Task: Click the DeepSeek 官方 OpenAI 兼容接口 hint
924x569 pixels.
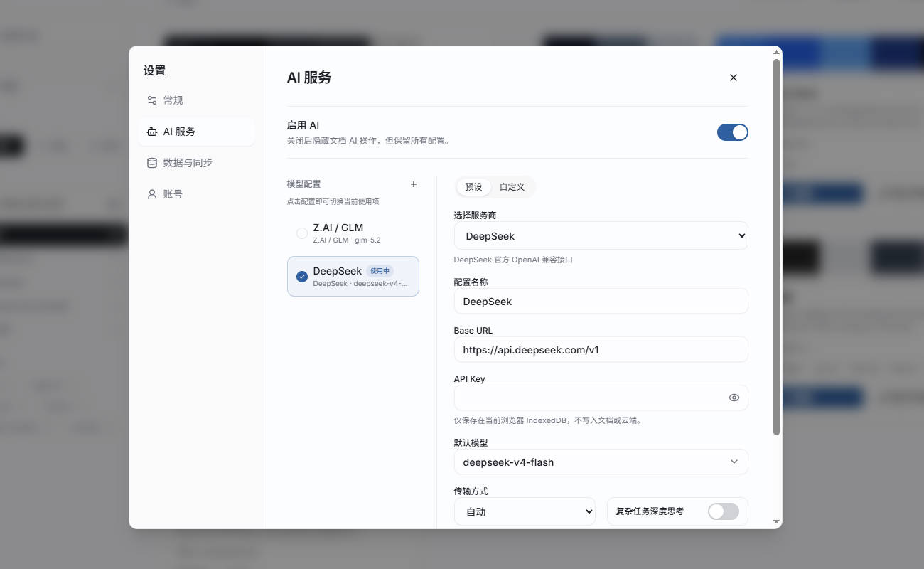Action: 513,260
